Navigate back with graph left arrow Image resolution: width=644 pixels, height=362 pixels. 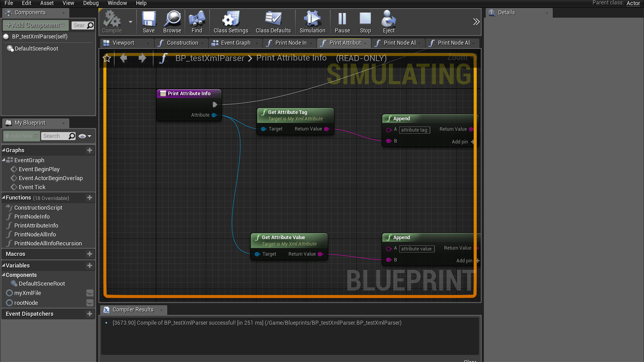124,58
